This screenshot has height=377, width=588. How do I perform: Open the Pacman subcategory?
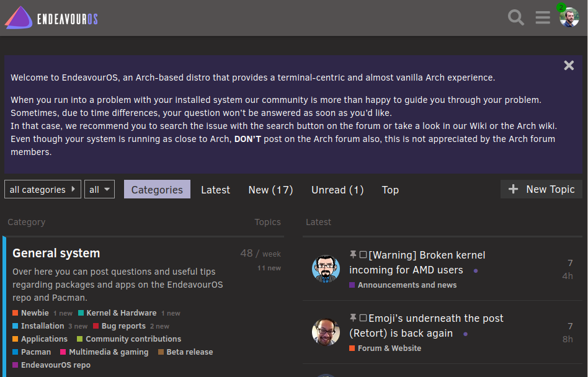[32, 352]
